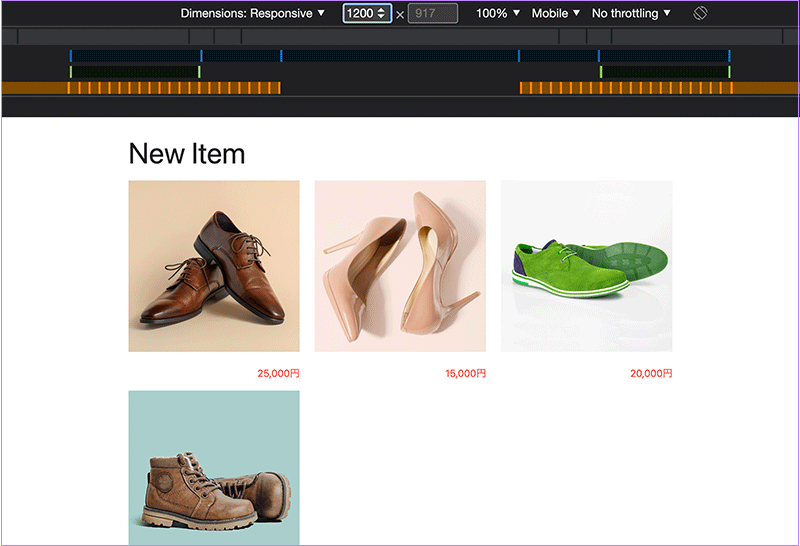Select the green sneakers product image
This screenshot has width=800, height=546.
(x=586, y=266)
